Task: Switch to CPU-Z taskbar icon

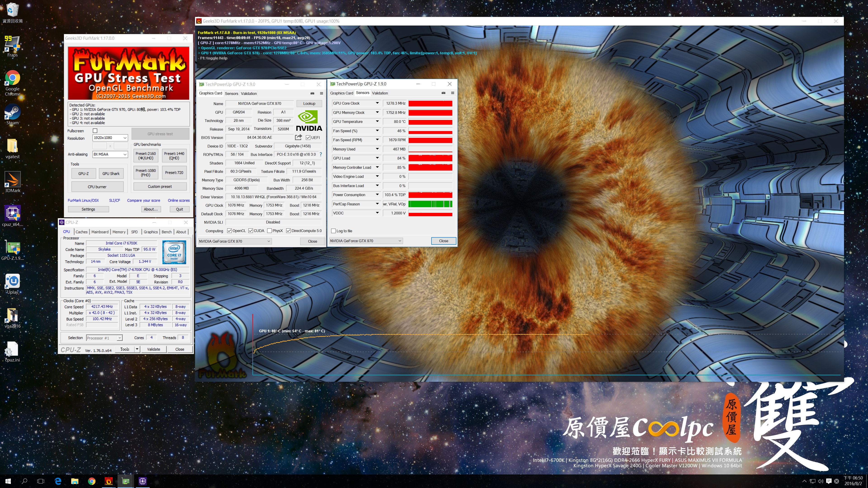Action: [x=143, y=481]
